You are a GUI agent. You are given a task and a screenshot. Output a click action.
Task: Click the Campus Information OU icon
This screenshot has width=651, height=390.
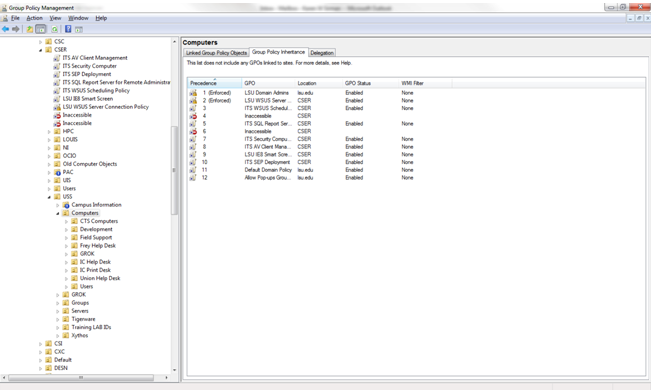pyautogui.click(x=66, y=205)
